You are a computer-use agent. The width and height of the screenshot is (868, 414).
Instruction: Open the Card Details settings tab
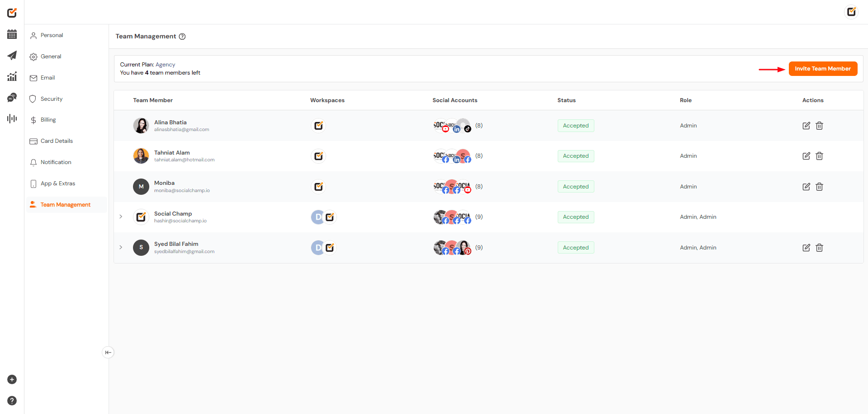click(56, 141)
